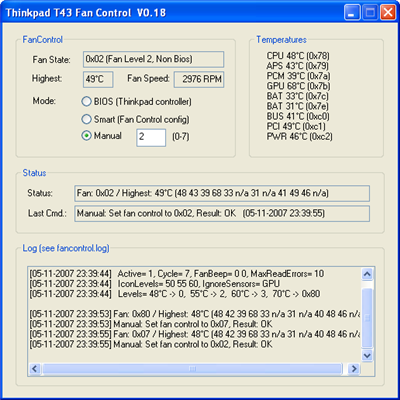
Task: Click the log scroll left arrow
Action: coord(35,369)
